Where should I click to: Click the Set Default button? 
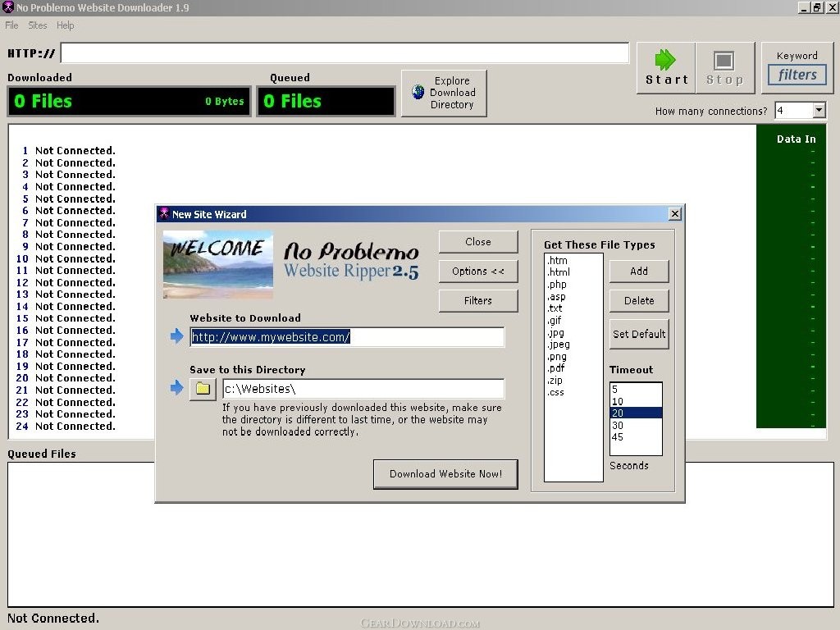pyautogui.click(x=638, y=334)
